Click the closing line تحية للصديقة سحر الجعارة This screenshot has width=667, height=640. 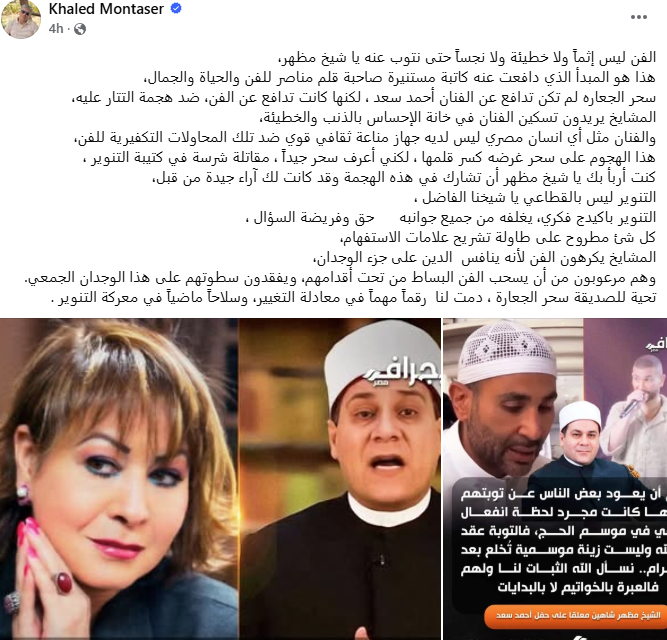point(353,297)
